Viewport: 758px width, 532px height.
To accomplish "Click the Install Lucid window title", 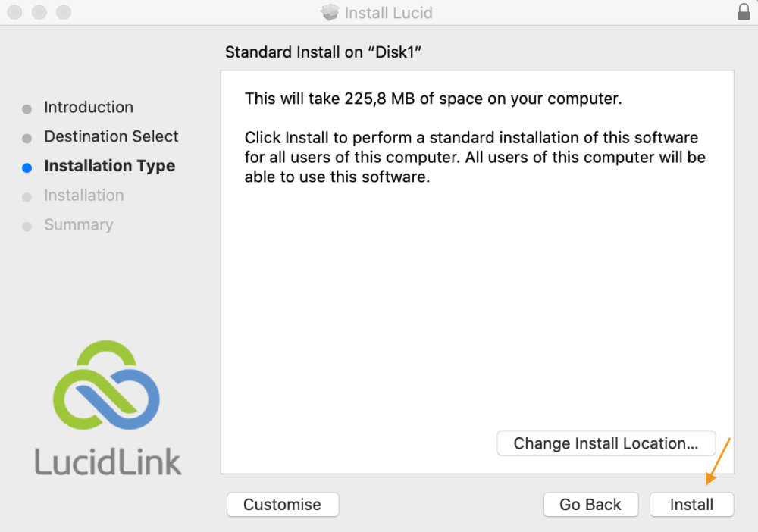I will (388, 13).
